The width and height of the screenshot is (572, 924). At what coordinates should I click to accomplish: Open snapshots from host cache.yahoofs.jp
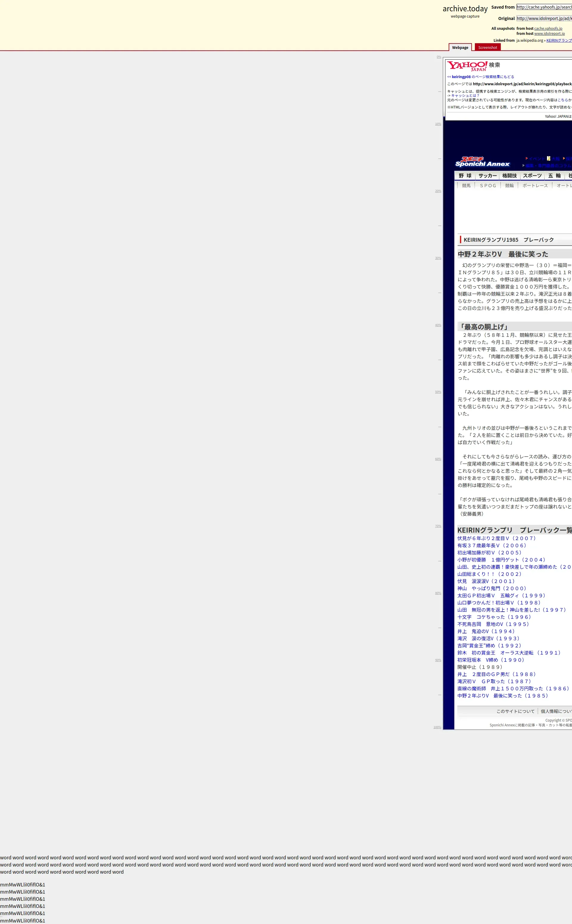coord(548,28)
